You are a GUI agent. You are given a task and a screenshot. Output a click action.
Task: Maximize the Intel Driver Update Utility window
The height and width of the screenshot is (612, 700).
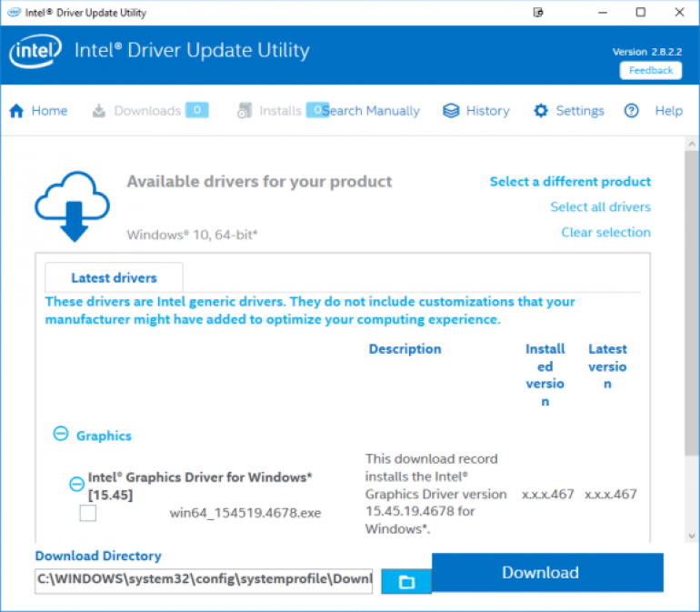[x=641, y=13]
